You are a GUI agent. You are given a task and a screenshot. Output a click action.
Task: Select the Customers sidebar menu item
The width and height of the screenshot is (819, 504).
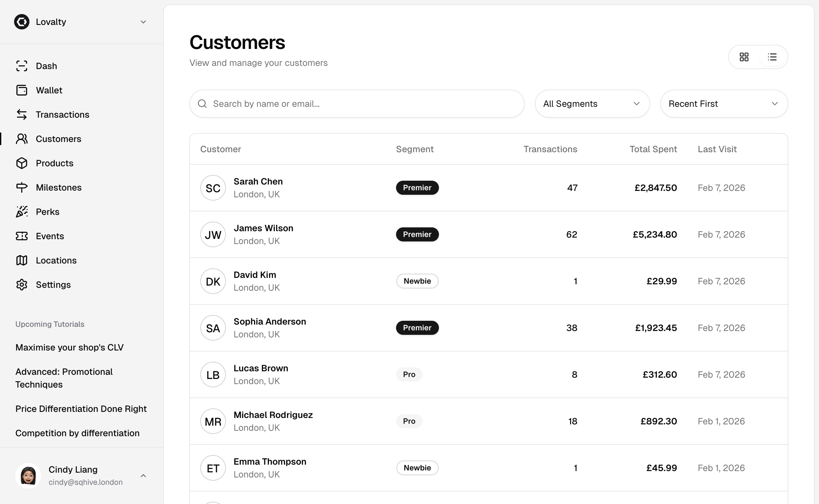pyautogui.click(x=58, y=139)
